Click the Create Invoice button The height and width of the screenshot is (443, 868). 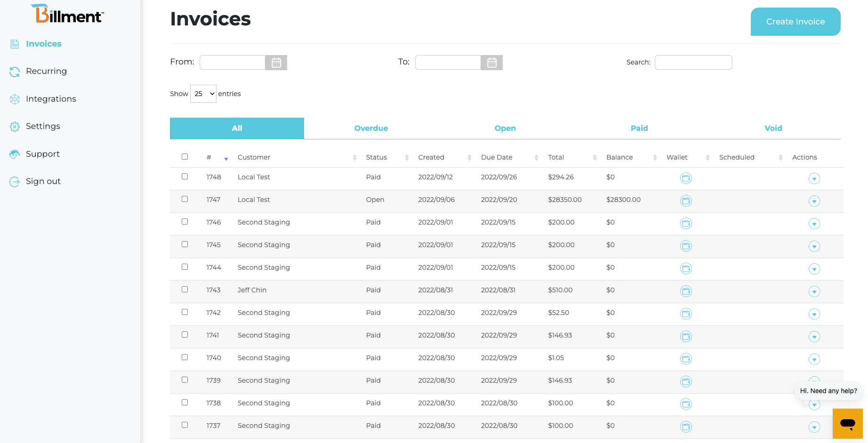tap(795, 22)
